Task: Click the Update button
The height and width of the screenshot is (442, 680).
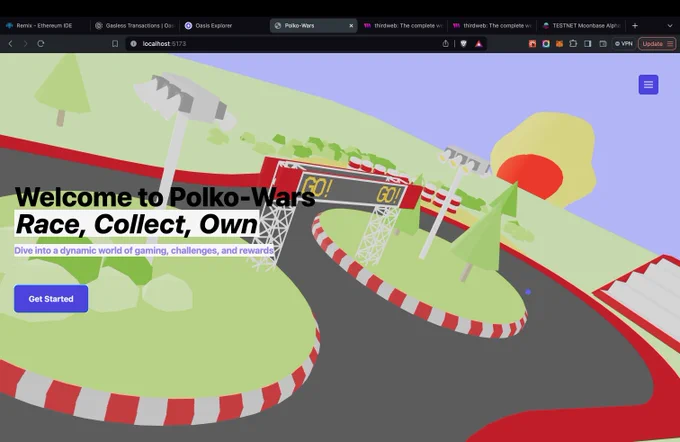Action: pos(657,44)
